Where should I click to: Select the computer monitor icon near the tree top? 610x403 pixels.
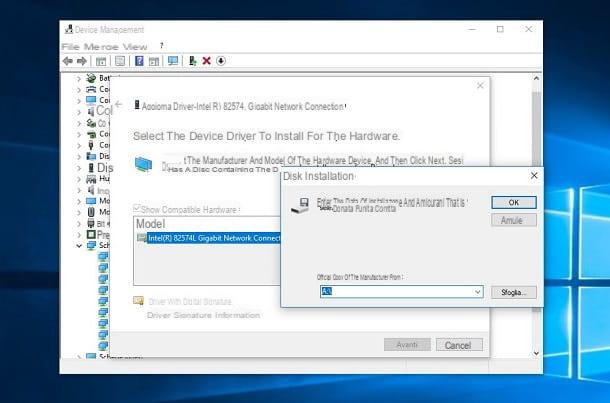tap(91, 100)
